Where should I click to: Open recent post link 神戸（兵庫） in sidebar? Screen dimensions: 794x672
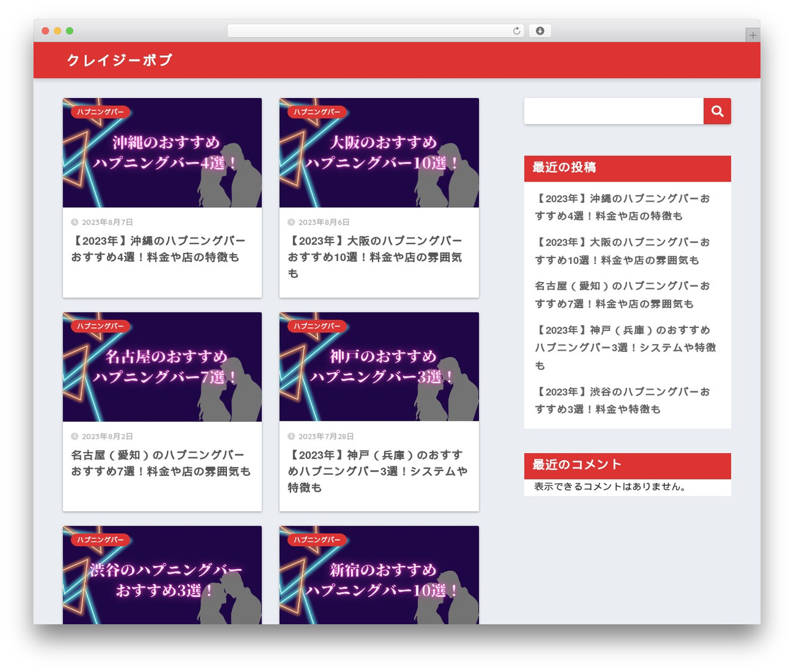pos(625,348)
